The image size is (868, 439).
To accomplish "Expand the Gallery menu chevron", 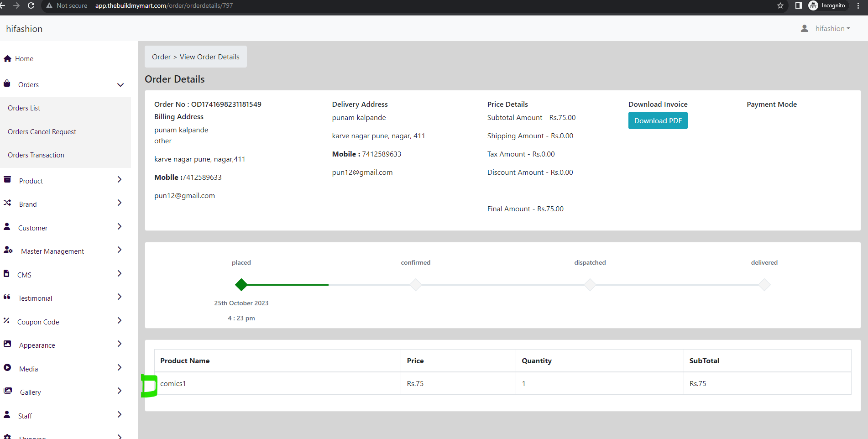I will (x=120, y=391).
